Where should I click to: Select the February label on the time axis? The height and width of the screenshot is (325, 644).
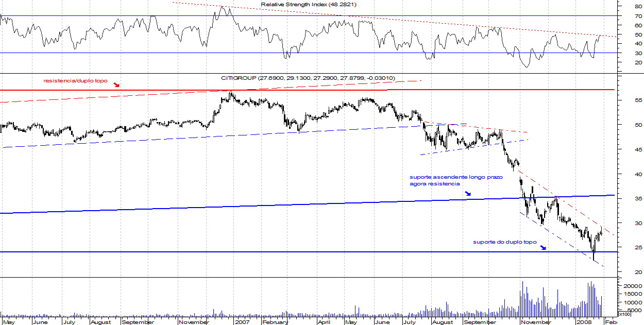click(275, 322)
